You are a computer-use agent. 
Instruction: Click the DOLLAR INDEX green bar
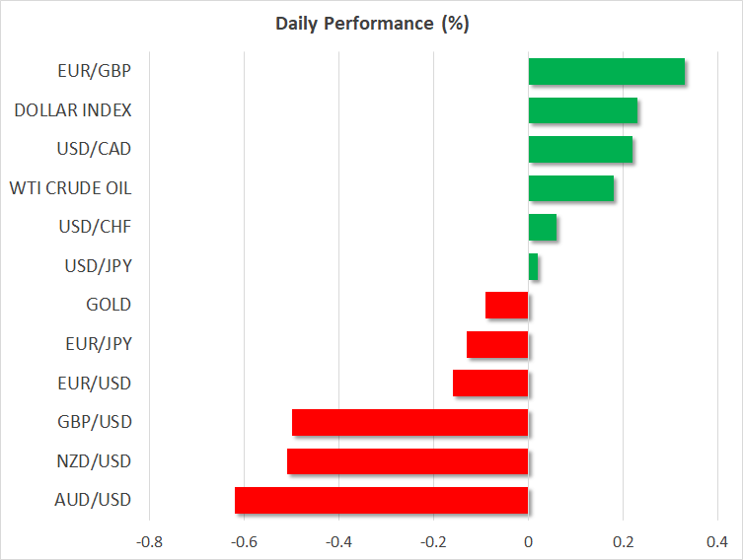pos(583,110)
